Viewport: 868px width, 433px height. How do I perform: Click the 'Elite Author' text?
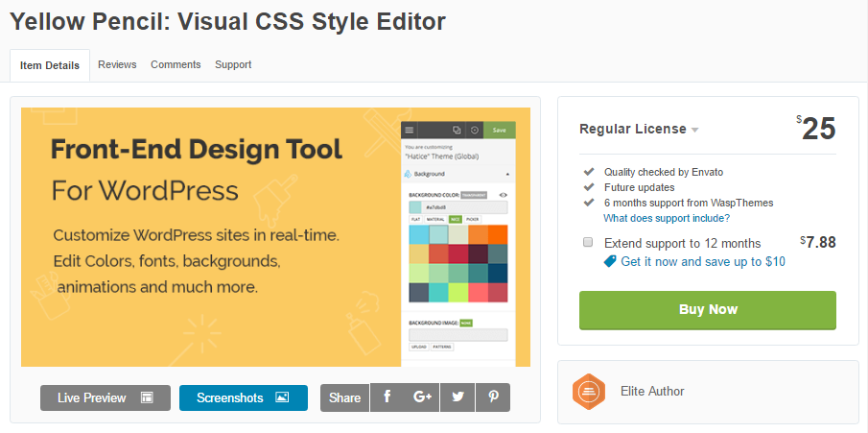(652, 392)
